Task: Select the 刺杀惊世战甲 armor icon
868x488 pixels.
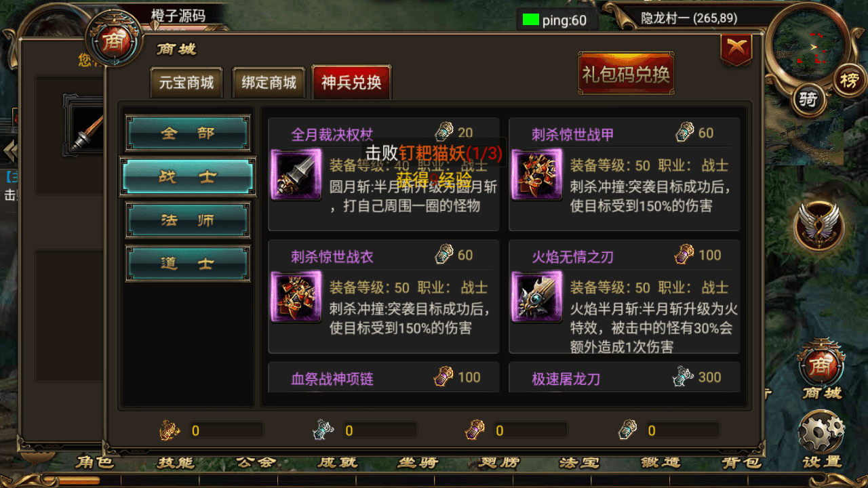Action: (536, 175)
